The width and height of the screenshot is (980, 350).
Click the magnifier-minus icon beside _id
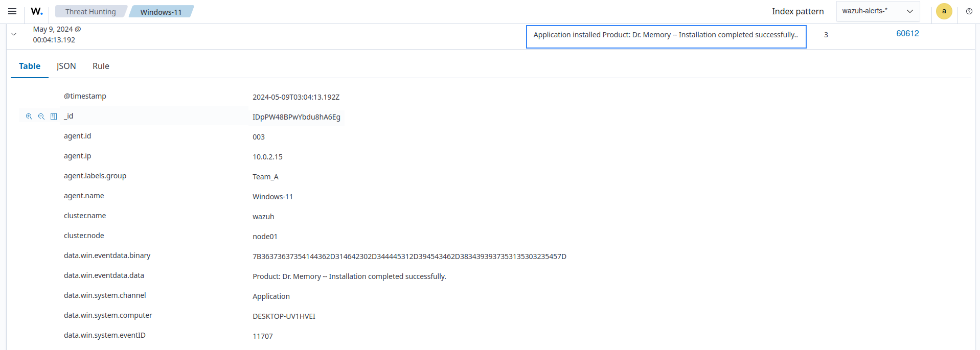(x=41, y=116)
